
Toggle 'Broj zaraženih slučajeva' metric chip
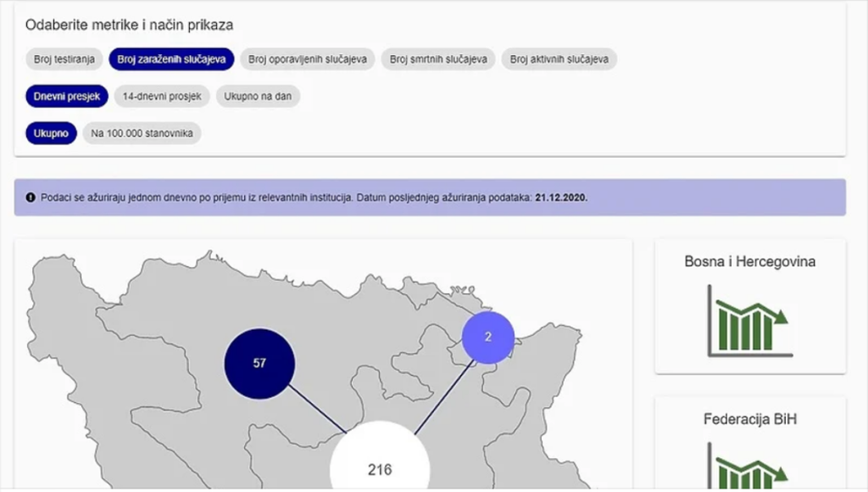(x=171, y=59)
